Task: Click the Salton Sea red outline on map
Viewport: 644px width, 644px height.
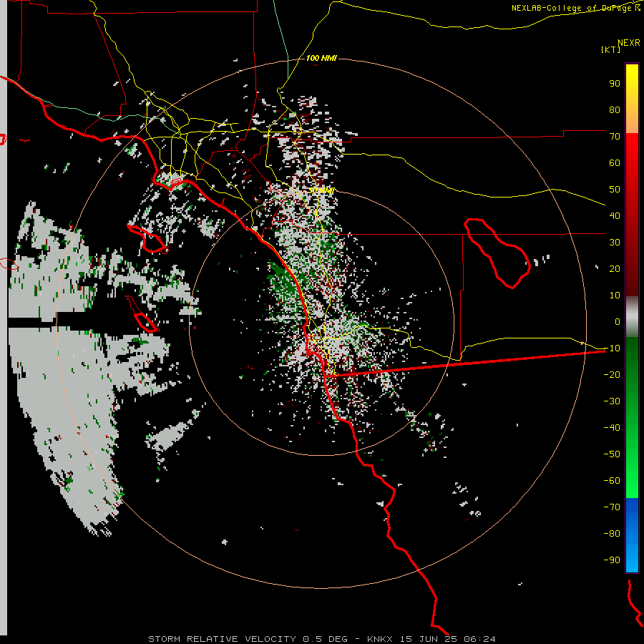Action: pyautogui.click(x=497, y=253)
